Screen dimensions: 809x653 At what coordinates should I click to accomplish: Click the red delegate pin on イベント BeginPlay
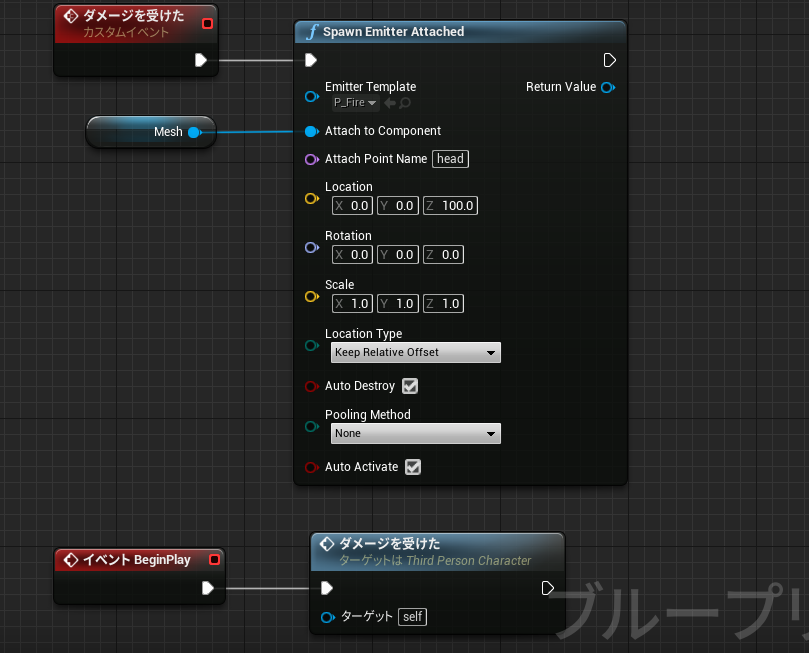pyautogui.click(x=215, y=560)
